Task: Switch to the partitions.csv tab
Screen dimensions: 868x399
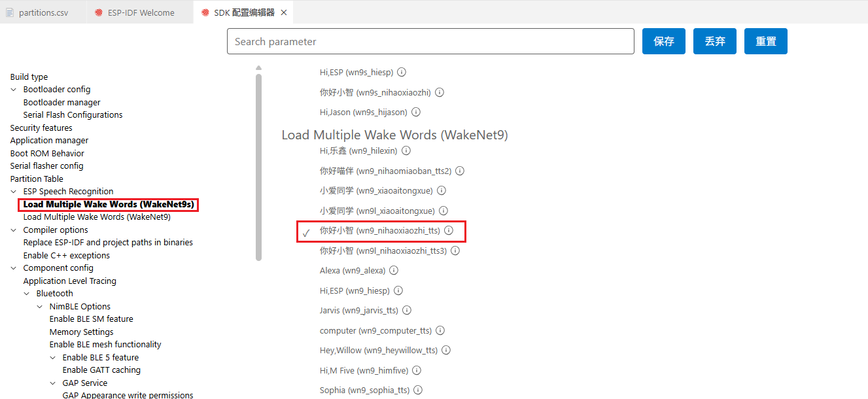Action: pyautogui.click(x=43, y=12)
